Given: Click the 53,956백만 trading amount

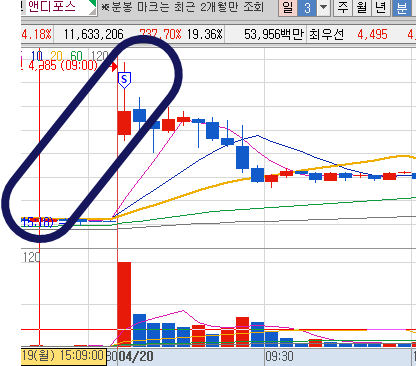Looking at the screenshot, I should click(274, 34).
